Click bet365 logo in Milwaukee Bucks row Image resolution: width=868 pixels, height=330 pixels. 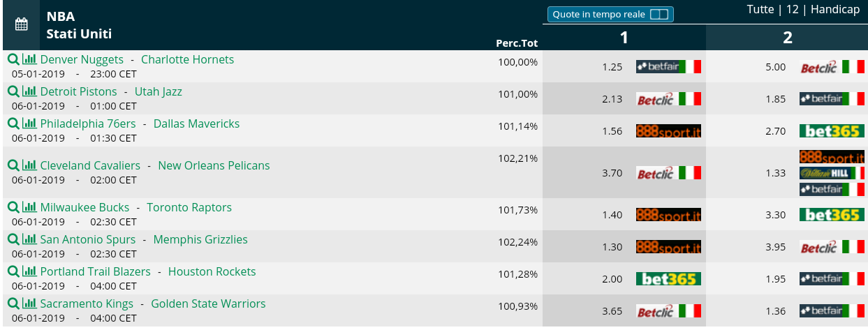(x=832, y=215)
